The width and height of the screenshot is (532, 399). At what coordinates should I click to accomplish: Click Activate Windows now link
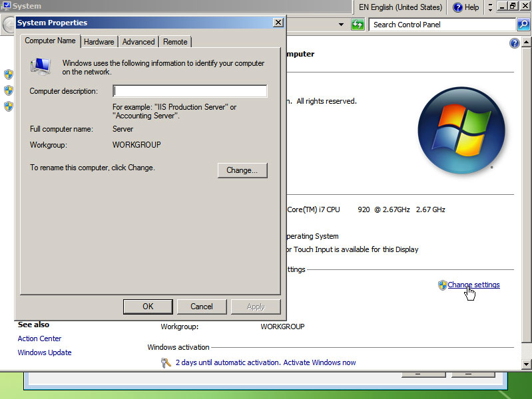320,362
